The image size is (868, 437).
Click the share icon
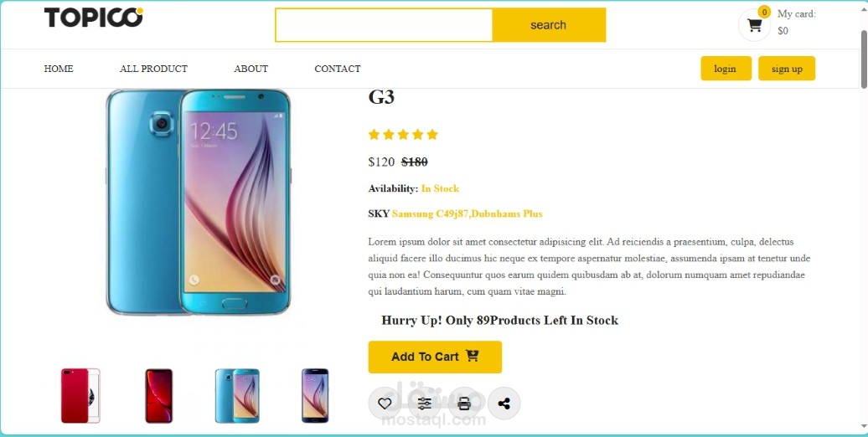pyautogui.click(x=504, y=404)
